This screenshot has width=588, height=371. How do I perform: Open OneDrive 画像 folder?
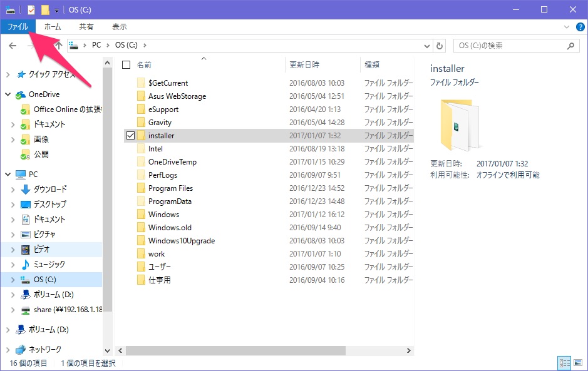pos(41,140)
